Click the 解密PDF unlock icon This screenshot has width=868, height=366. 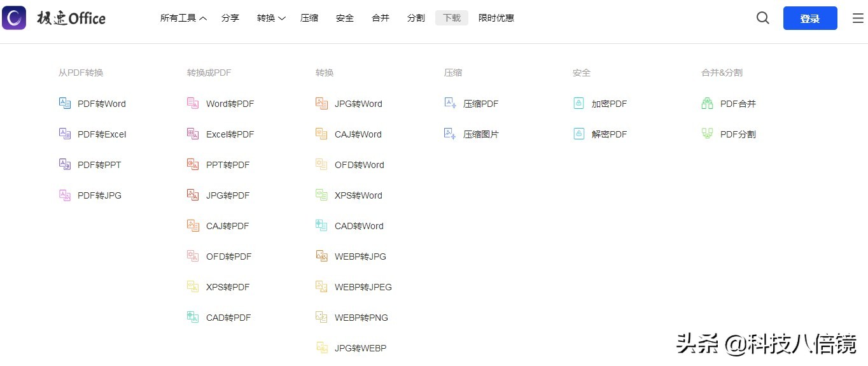[578, 134]
